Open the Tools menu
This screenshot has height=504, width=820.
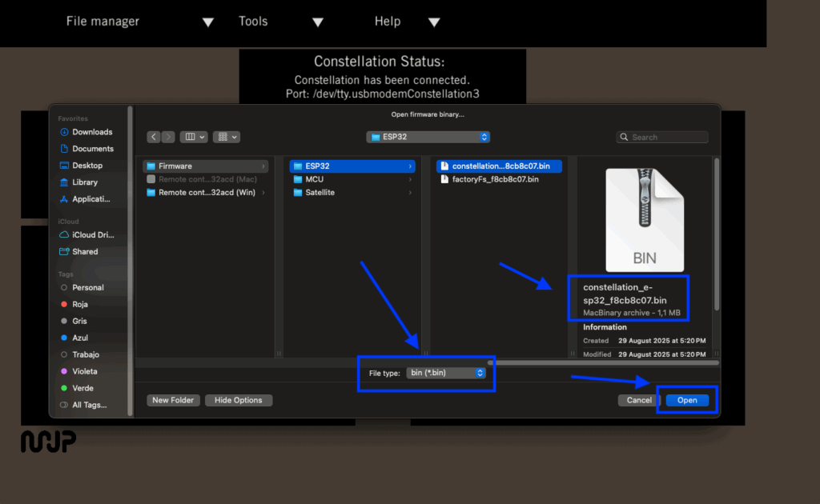coord(253,22)
